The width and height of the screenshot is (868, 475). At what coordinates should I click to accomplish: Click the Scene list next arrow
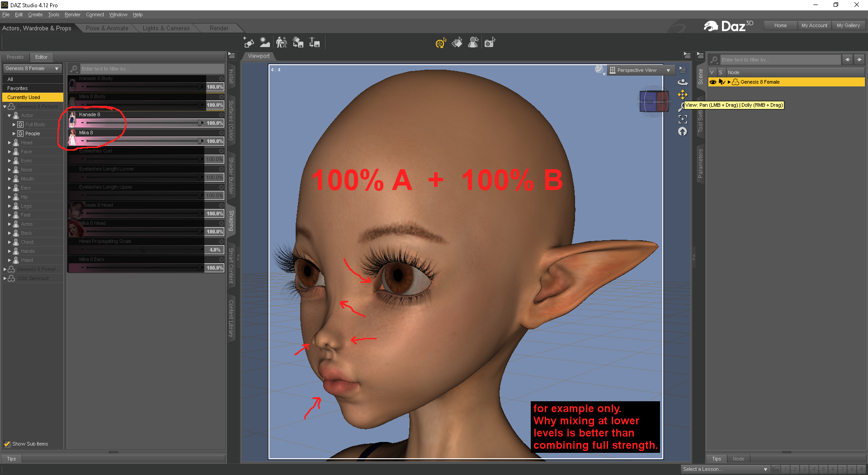859,60
